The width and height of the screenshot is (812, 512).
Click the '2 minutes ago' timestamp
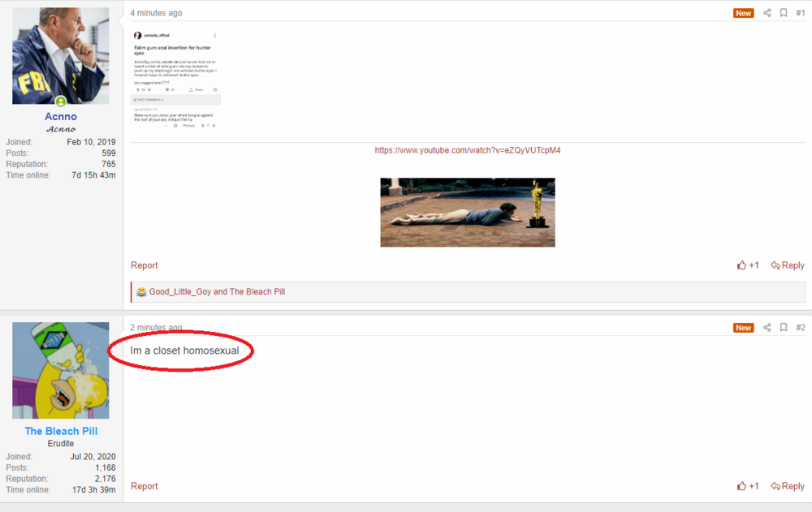coord(157,328)
